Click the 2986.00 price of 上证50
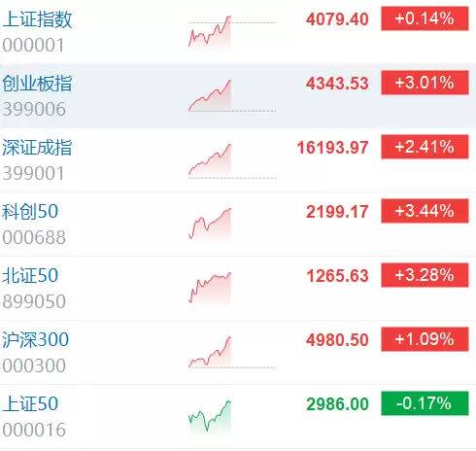Screen dimensions: 476x451 (337, 404)
